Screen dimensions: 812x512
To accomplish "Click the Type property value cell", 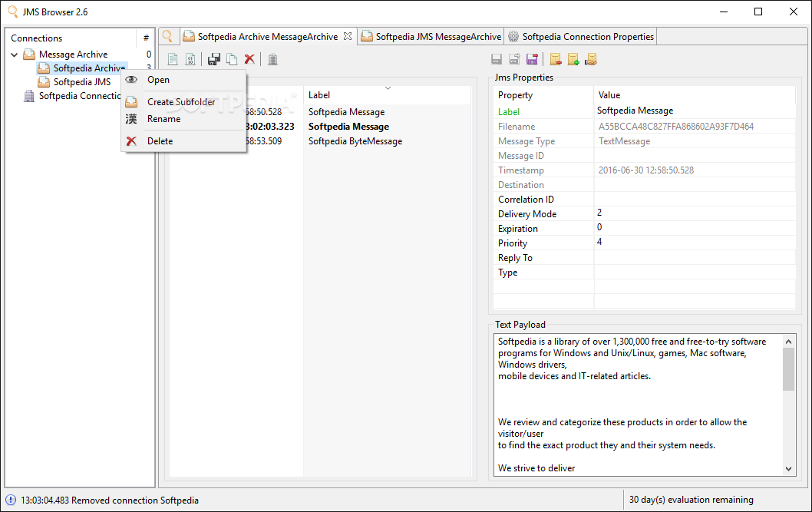I will tap(695, 272).
